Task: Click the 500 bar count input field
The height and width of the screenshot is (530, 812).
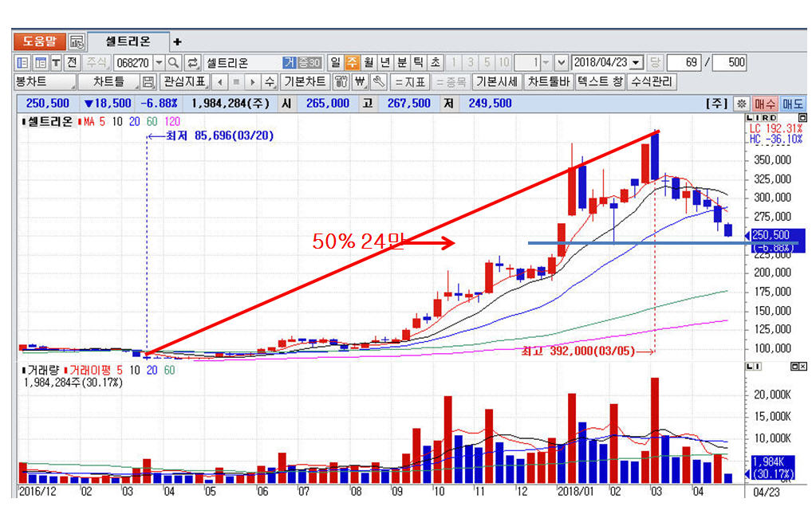Action: 729,63
